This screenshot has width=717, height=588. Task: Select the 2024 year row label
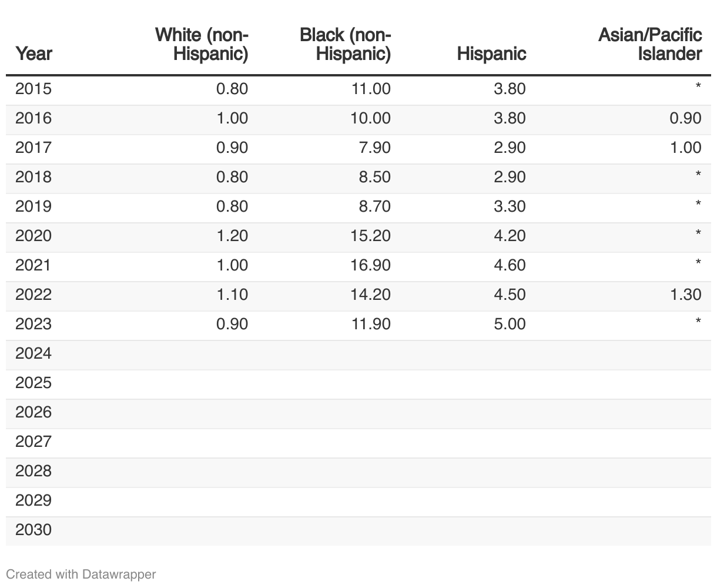33,353
